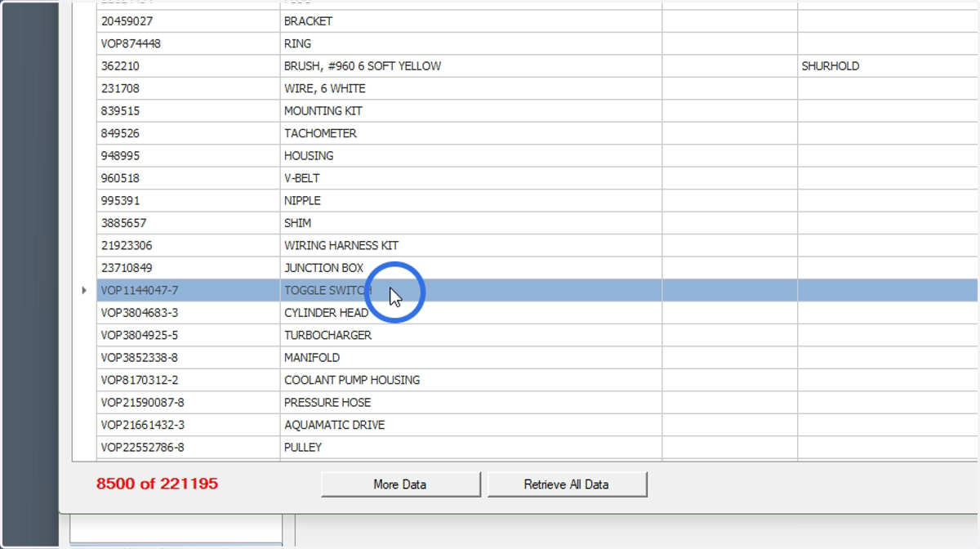Select part number VOP8170312-2
980x549 pixels.
click(x=188, y=381)
